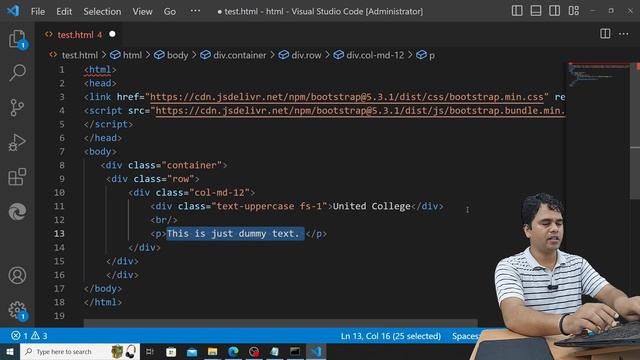Open the Edge tools icon in activity bar
The width and height of the screenshot is (640, 360).
coord(17,211)
